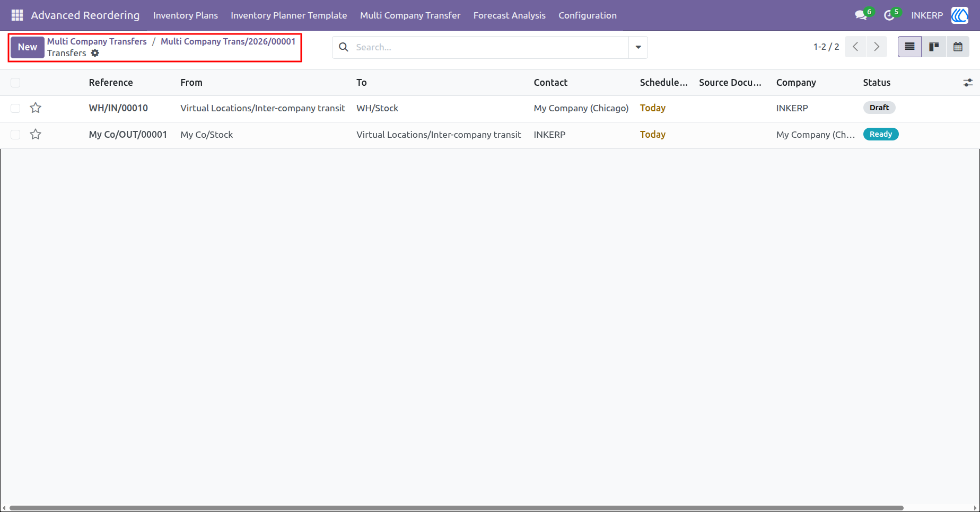Open Multi Company Trans/2026/00001 breadcrumb
This screenshot has height=512, width=980.
tap(228, 41)
